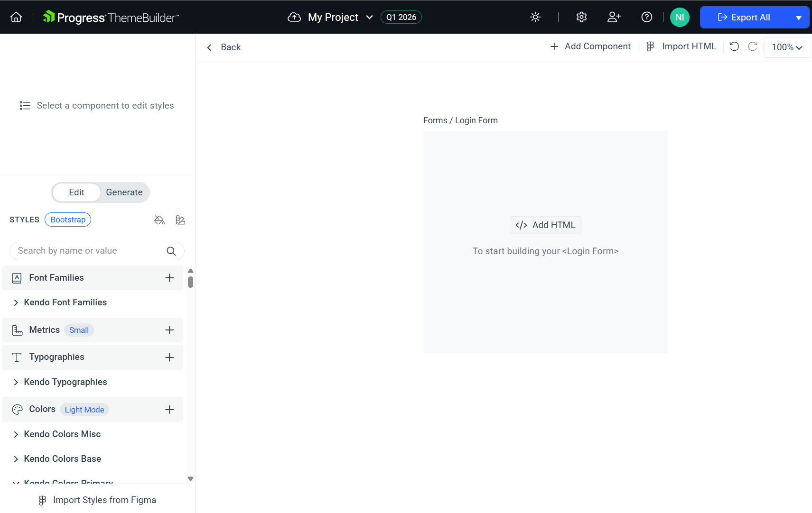Open the help menu

[646, 17]
